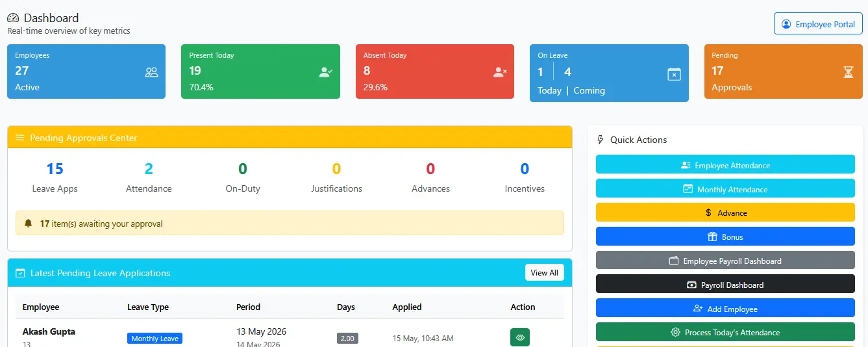
Task: Open the On Leave card
Action: coord(609,73)
